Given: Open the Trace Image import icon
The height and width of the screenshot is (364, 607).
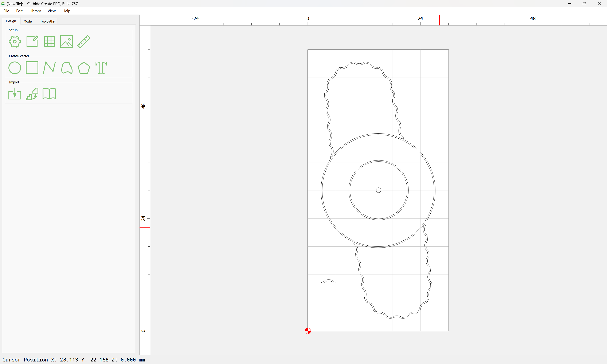Looking at the screenshot, I should [x=32, y=94].
